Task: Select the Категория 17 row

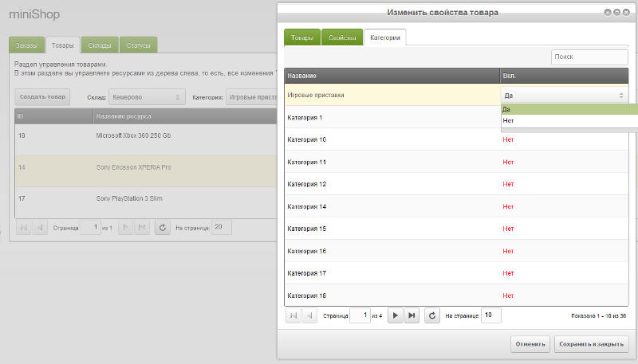Action: click(x=456, y=273)
